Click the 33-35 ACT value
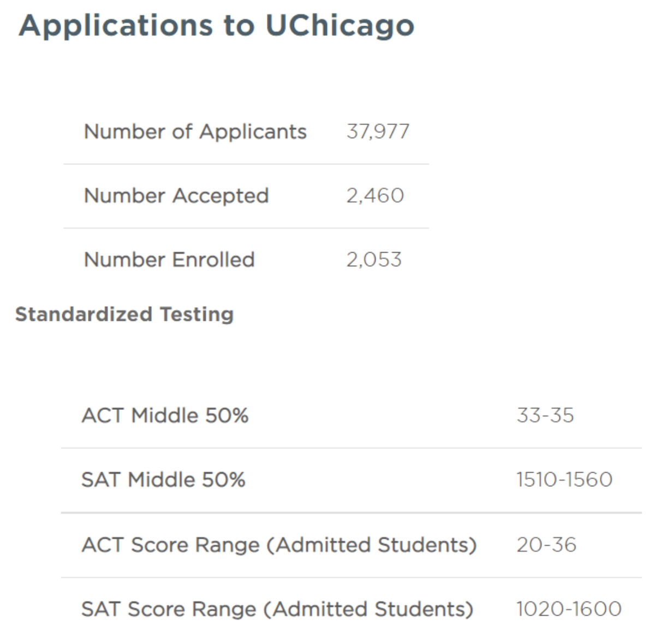The height and width of the screenshot is (644, 667). (x=545, y=415)
